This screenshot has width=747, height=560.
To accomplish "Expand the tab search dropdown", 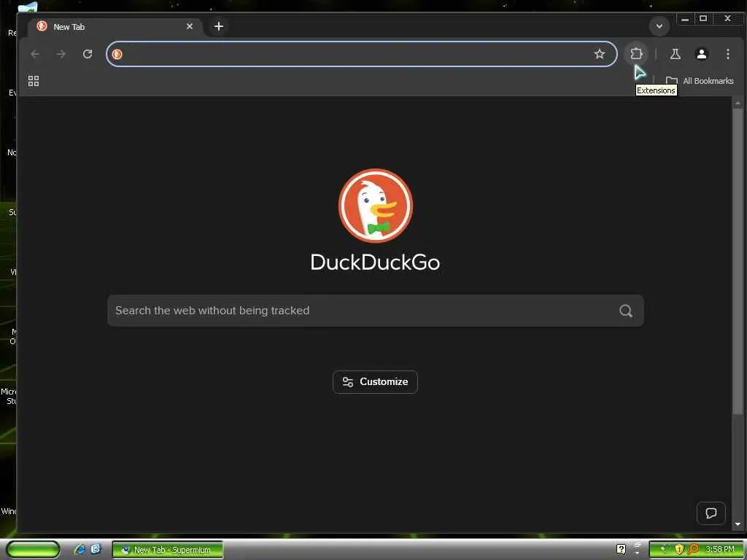I will pos(659,26).
